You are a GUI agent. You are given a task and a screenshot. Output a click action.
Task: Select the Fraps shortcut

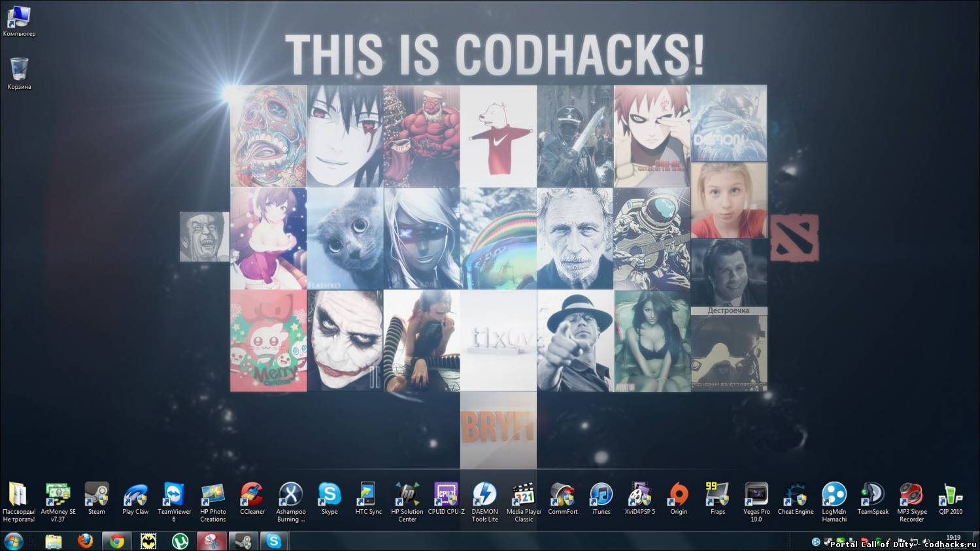tap(718, 499)
